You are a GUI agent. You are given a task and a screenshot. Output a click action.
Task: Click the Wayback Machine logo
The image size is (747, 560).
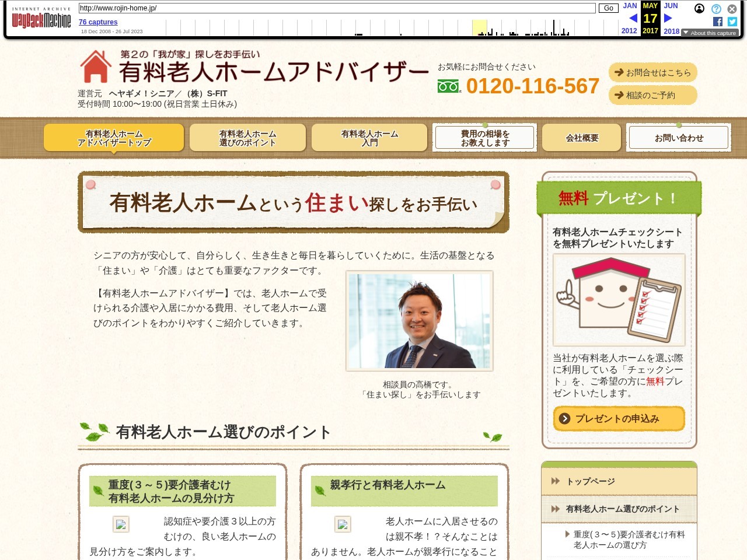click(41, 20)
